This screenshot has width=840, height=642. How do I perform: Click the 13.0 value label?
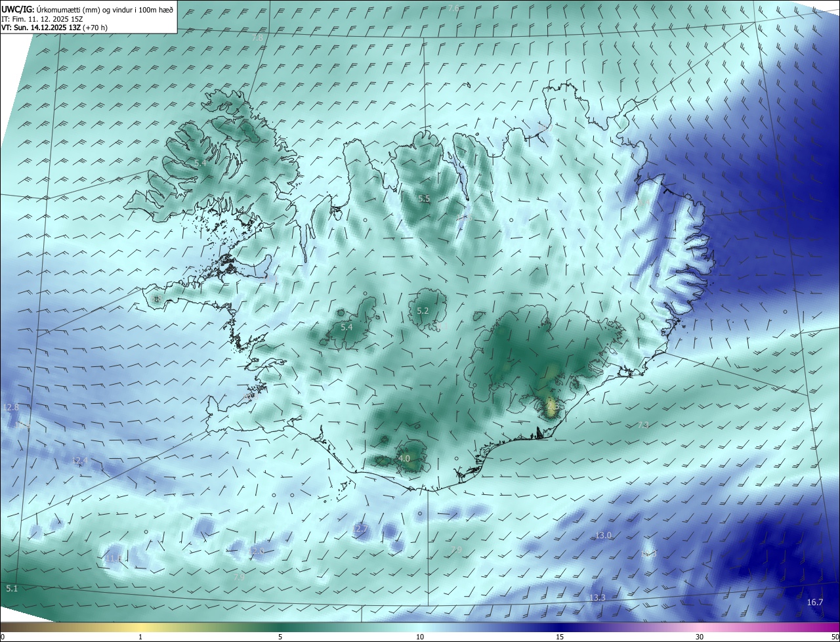603,535
